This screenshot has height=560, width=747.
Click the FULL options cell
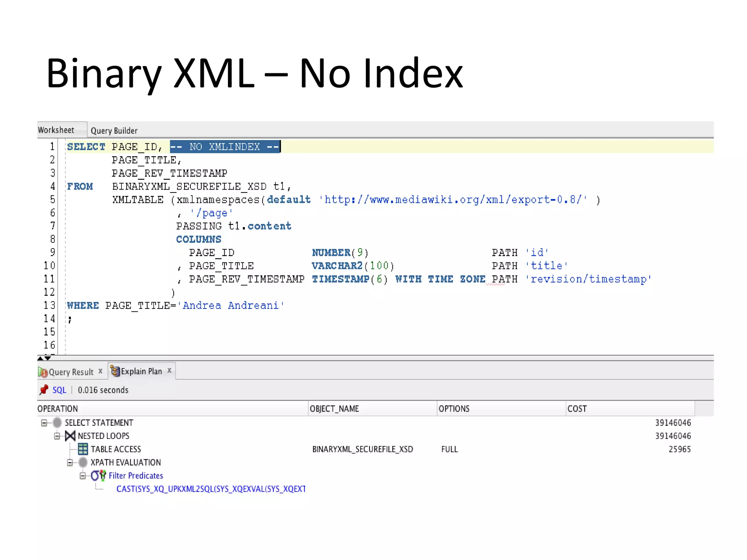click(449, 449)
